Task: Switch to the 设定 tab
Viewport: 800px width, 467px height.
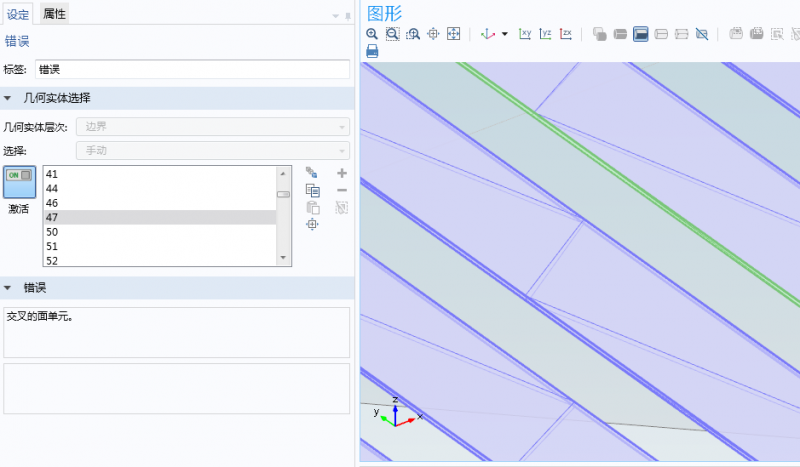Action: (18, 14)
